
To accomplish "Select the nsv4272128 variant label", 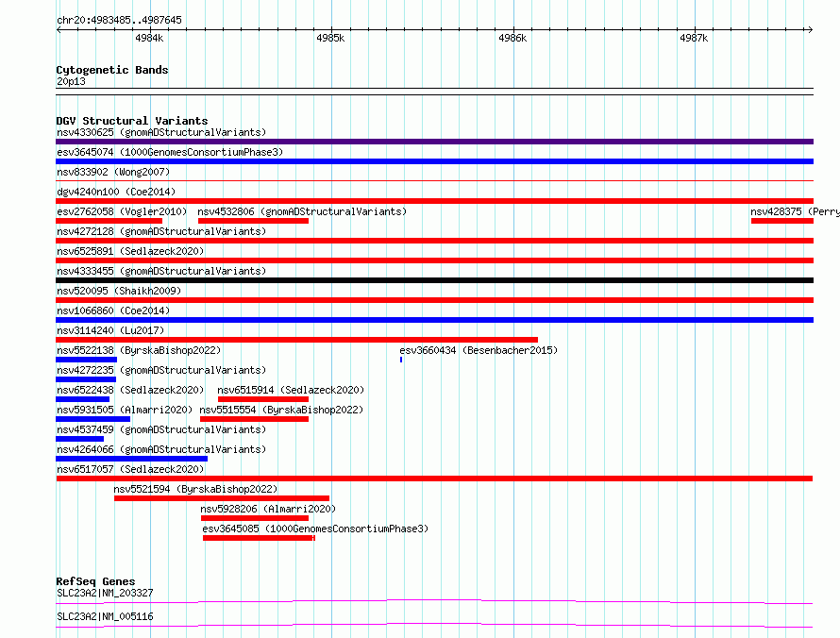I will pos(161,231).
